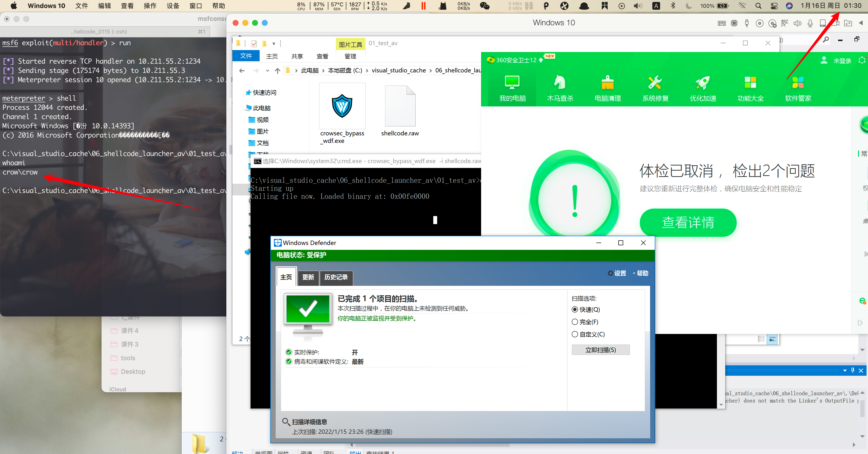Click 未登录 user login icon
This screenshot has height=454, width=868.
click(x=824, y=60)
